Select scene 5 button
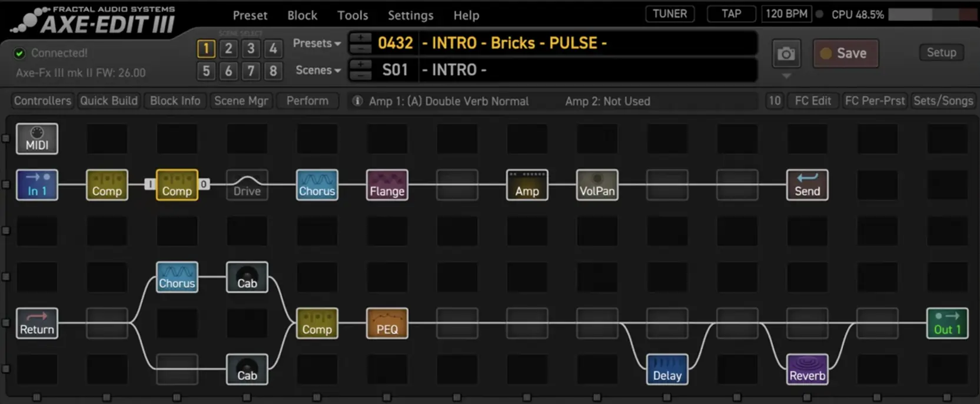Image resolution: width=980 pixels, height=404 pixels. 206,71
